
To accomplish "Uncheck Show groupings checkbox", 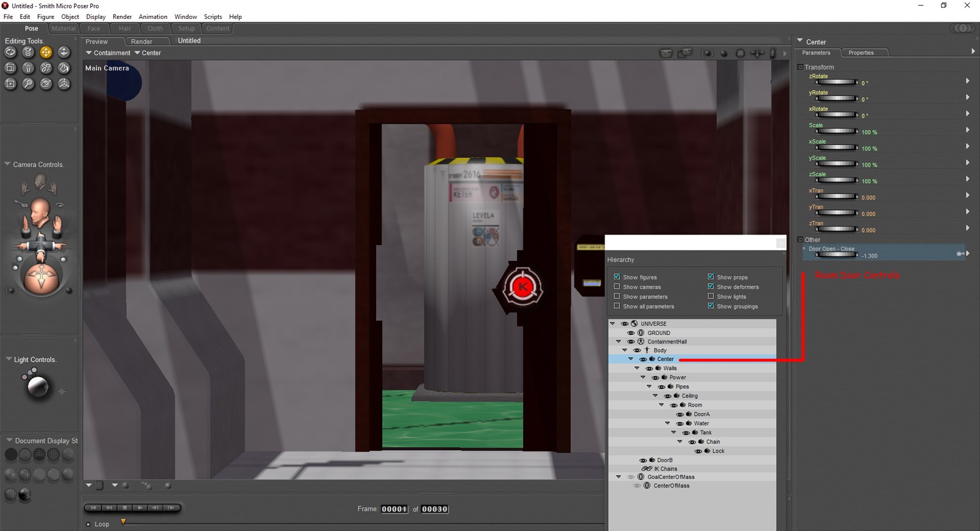I will (x=710, y=306).
